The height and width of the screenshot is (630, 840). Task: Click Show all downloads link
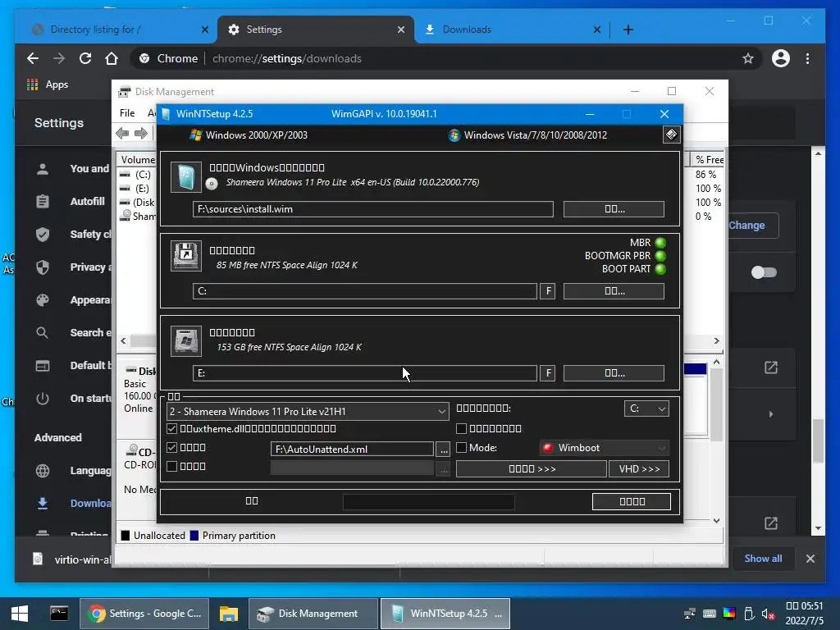763,558
